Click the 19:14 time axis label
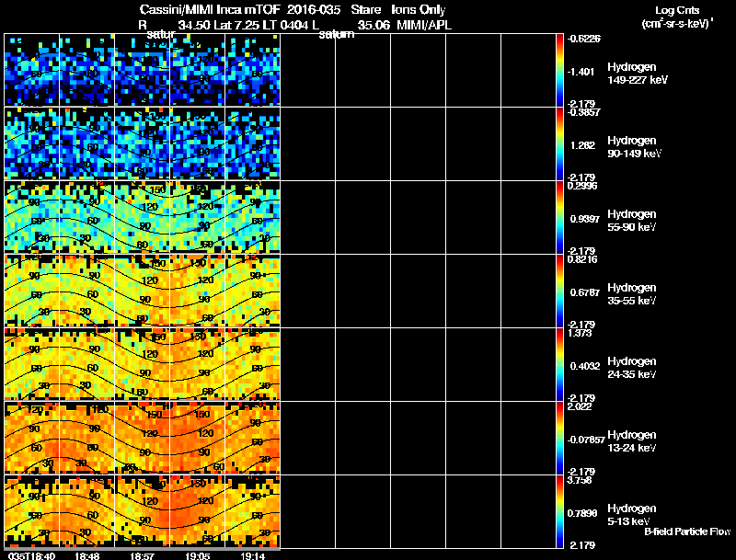 [x=252, y=556]
